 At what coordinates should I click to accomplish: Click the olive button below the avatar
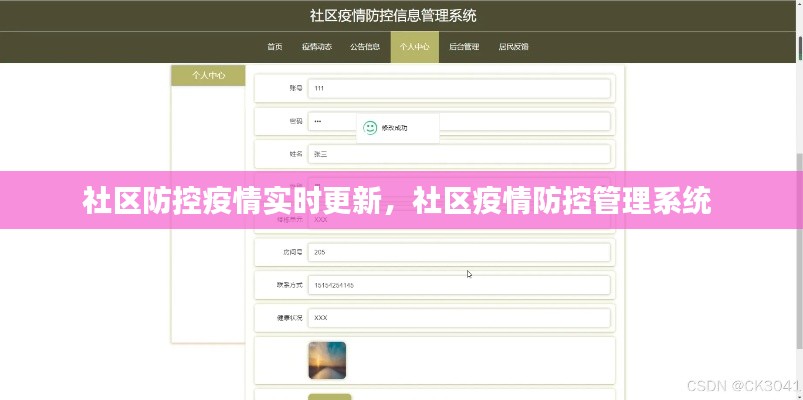(329, 396)
